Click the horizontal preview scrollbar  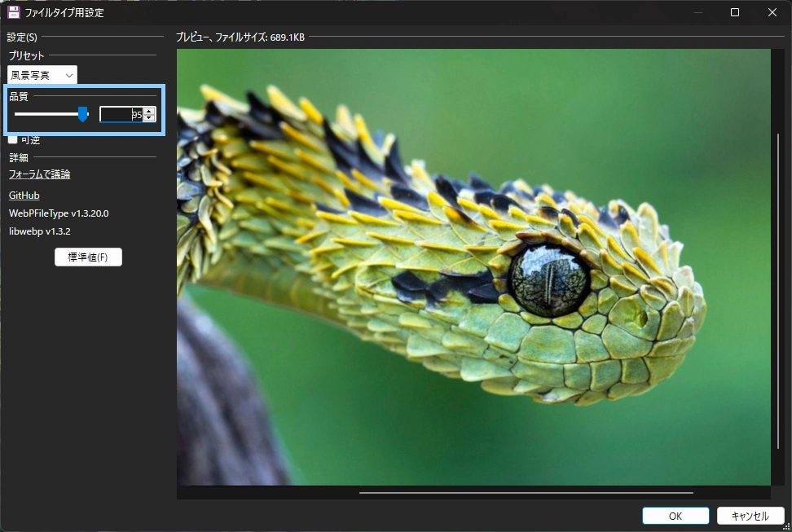[x=526, y=493]
